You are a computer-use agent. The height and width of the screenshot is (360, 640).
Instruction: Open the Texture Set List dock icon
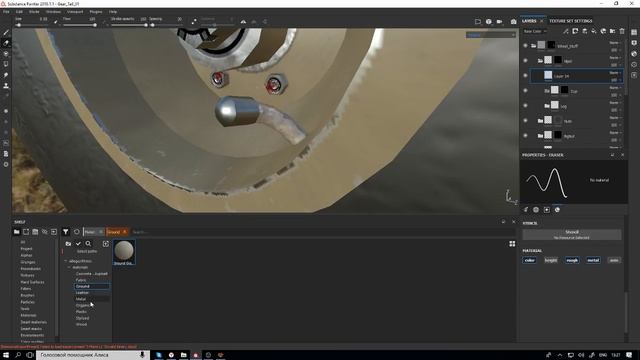(x=634, y=32)
